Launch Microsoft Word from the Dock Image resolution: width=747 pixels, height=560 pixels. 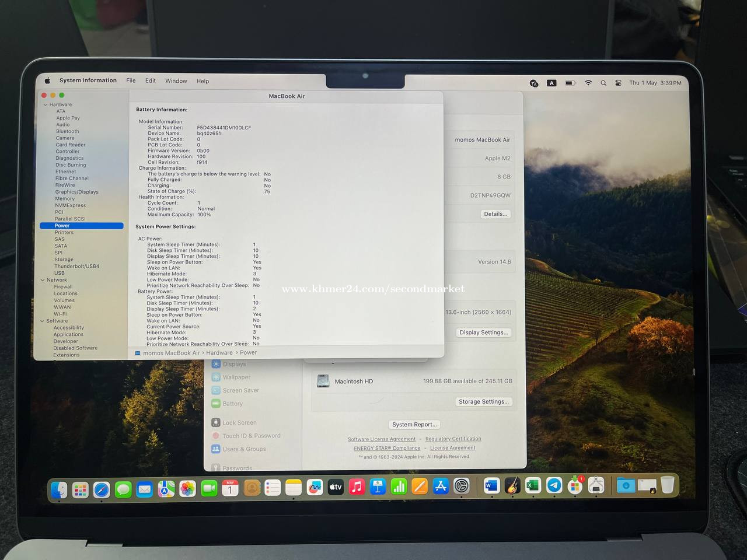coord(491,485)
